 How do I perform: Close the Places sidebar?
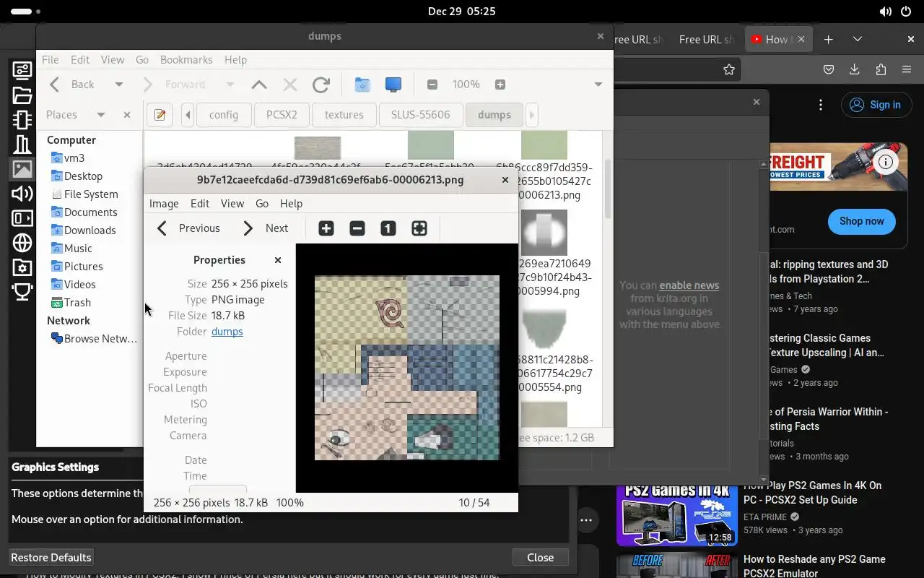coord(127,115)
